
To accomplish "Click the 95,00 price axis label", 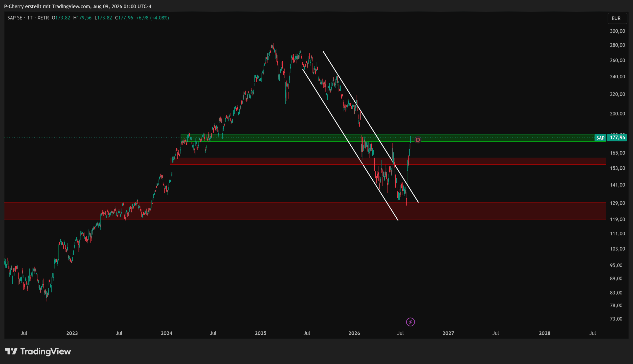I will point(616,265).
